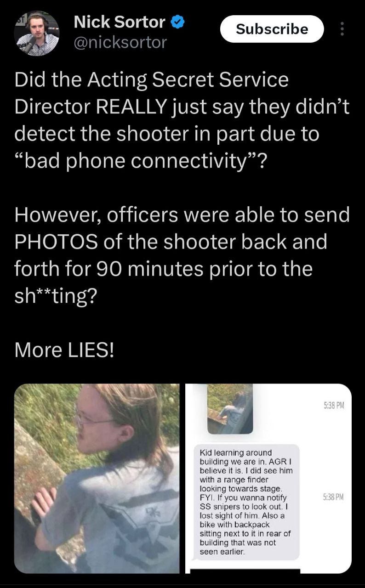This screenshot has width=365, height=588.
Task: Open the three-dot more options menu
Action: pos(341,29)
